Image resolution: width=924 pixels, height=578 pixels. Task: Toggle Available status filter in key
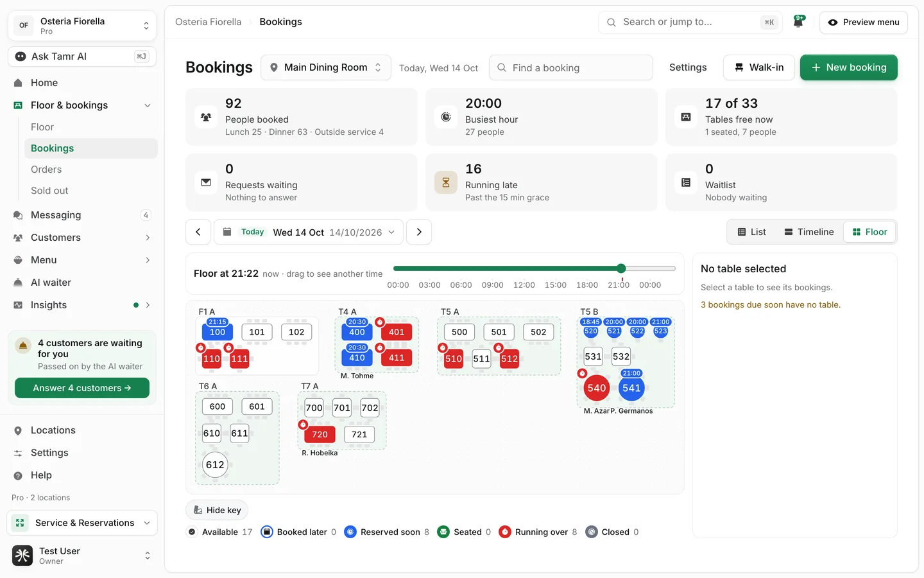(x=219, y=532)
